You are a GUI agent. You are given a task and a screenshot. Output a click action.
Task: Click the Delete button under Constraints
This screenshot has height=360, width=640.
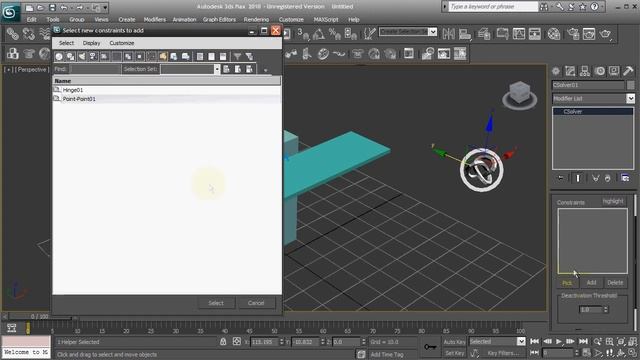(615, 282)
